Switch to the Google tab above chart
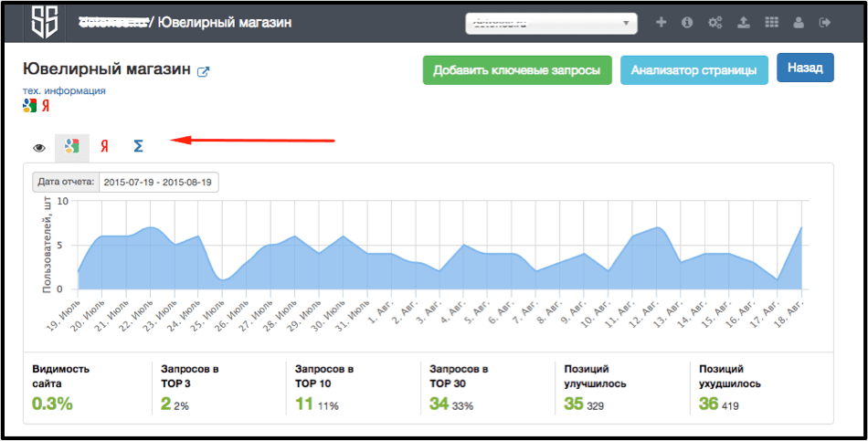The width and height of the screenshot is (868, 441). click(71, 146)
